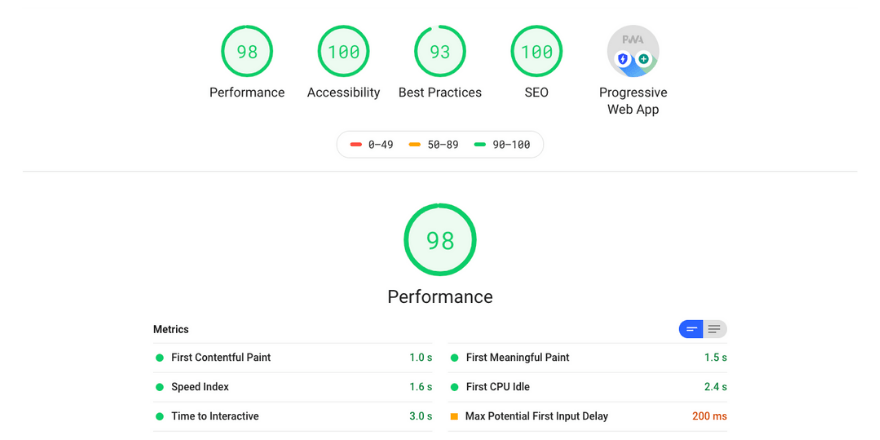The width and height of the screenshot is (880, 440).
Task: Click the red 0-49 legend swatch
Action: pos(356,145)
